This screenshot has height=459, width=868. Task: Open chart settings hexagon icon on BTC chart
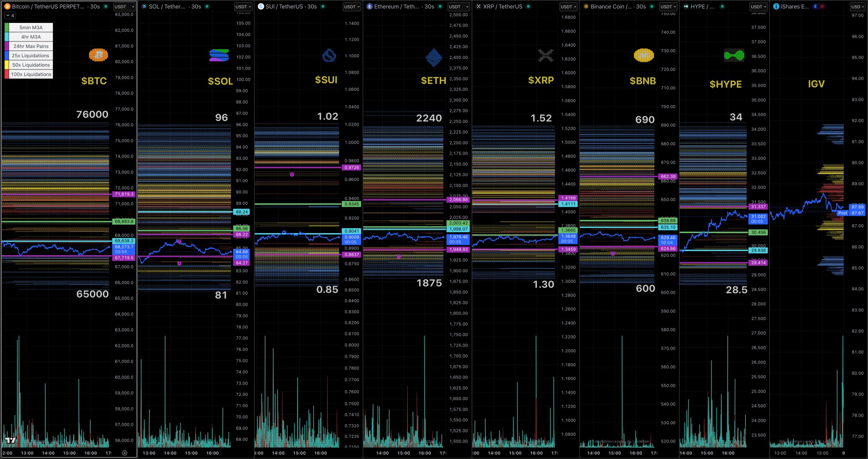[x=124, y=453]
